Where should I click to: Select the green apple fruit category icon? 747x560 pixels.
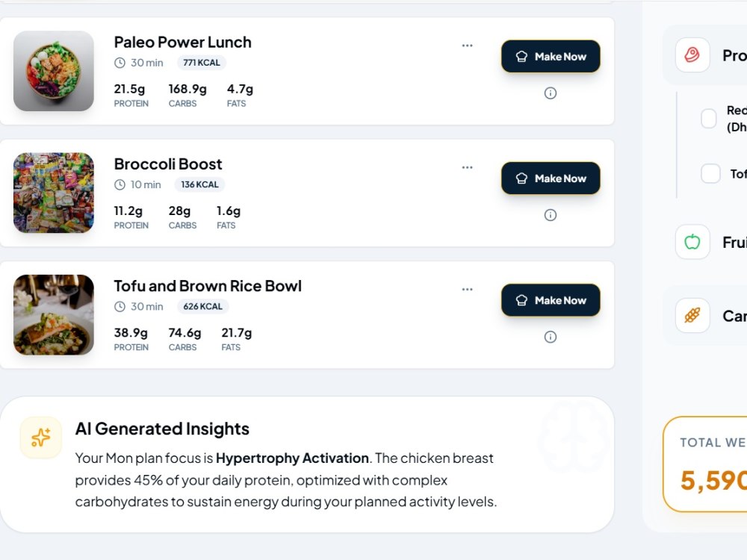coord(692,242)
